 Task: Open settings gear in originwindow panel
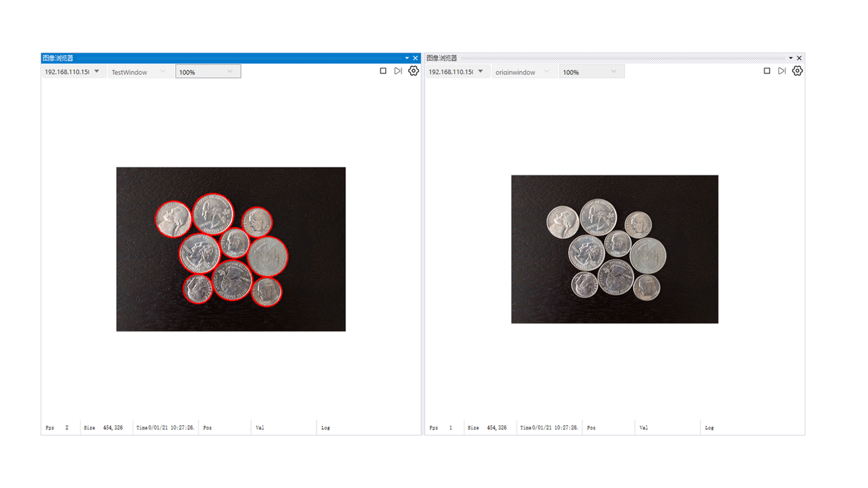click(797, 71)
